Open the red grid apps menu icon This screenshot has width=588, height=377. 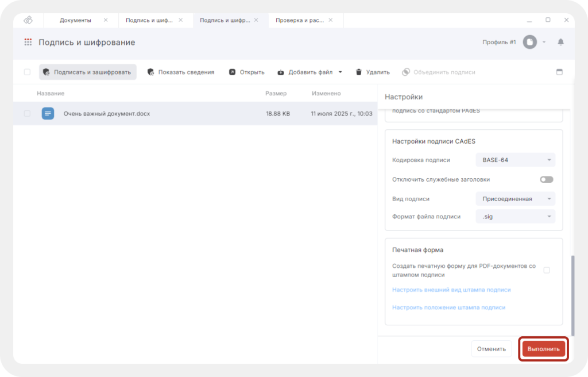[x=28, y=42]
